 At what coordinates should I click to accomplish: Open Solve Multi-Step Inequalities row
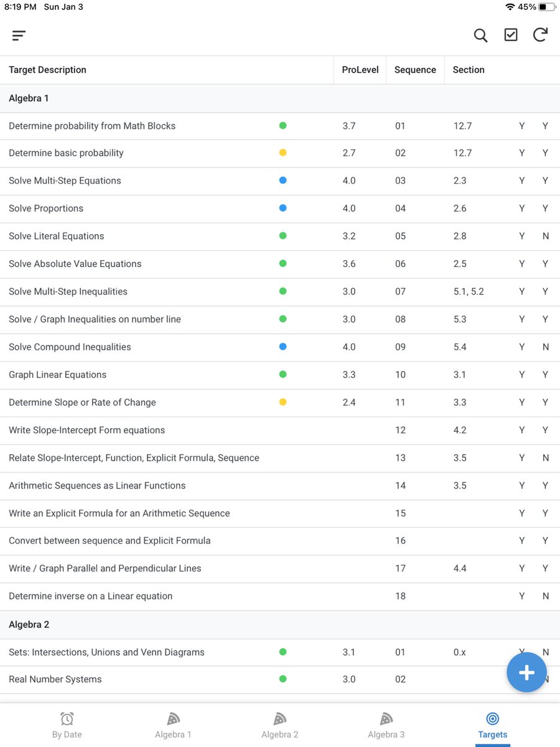(280, 292)
